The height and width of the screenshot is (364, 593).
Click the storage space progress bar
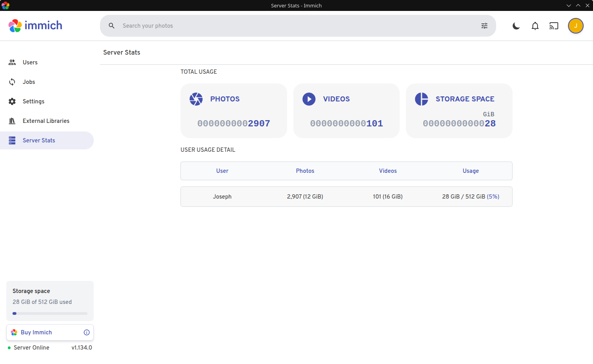[50, 313]
